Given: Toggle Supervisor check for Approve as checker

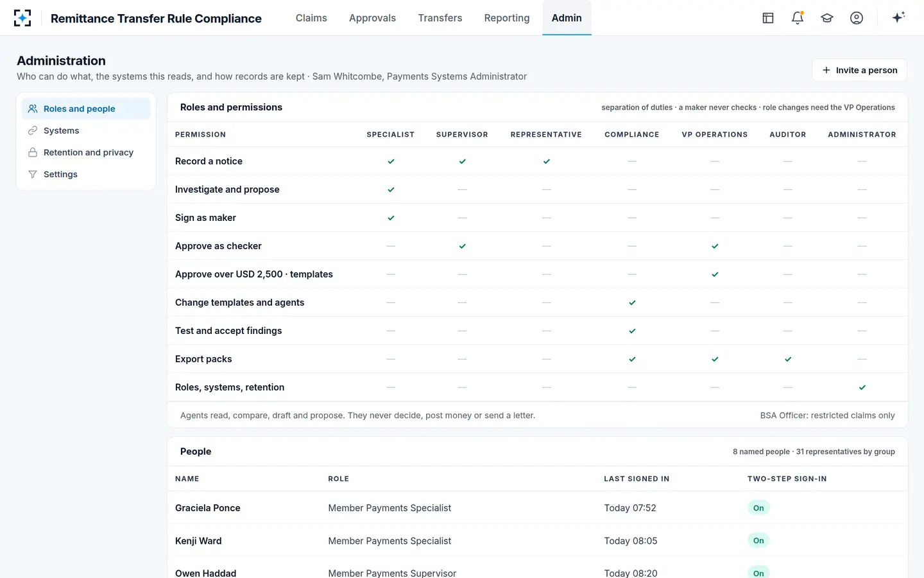Looking at the screenshot, I should tap(462, 246).
